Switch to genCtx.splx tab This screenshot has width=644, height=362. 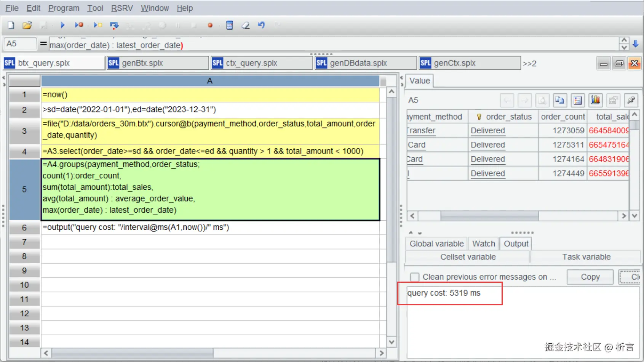tap(470, 63)
